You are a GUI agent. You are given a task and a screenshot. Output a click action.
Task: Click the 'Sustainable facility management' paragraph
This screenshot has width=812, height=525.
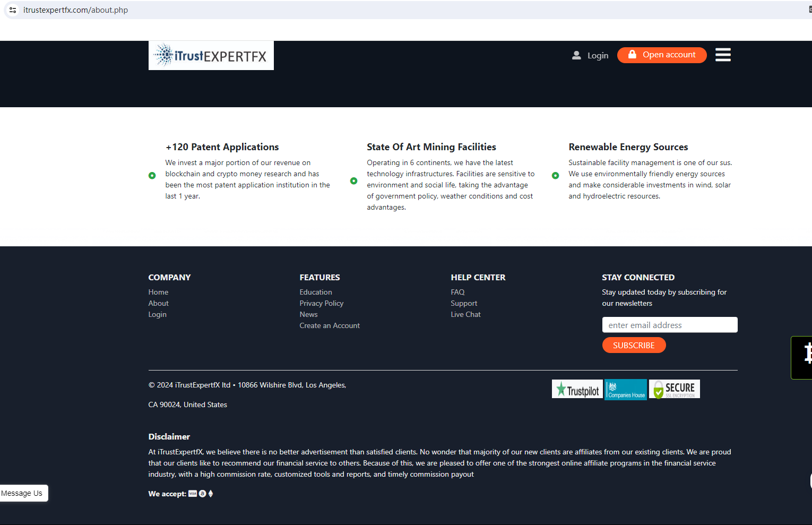pyautogui.click(x=650, y=179)
